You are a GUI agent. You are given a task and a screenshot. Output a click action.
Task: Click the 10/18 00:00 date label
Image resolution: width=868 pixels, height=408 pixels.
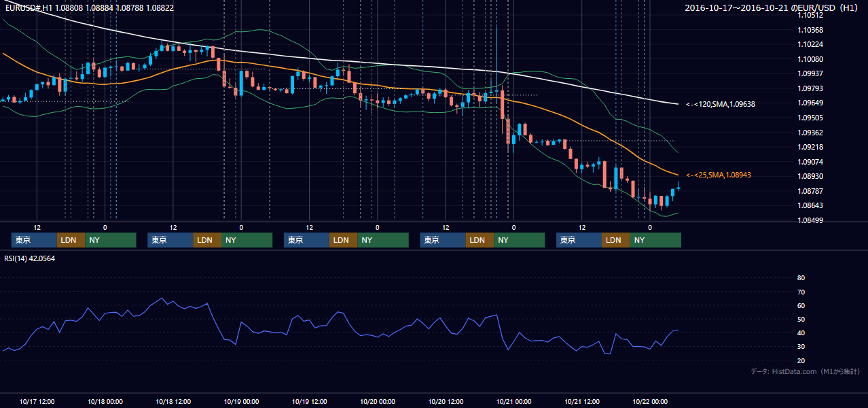pos(105,401)
